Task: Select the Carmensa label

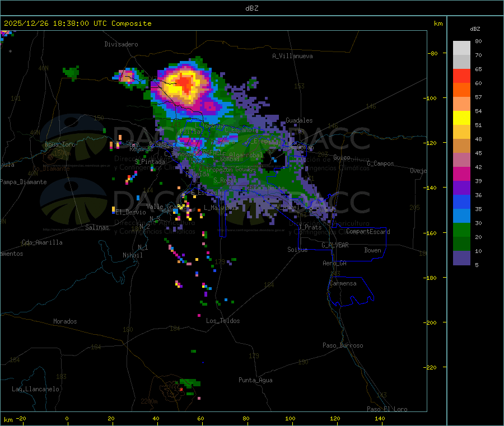Action: coord(343,283)
